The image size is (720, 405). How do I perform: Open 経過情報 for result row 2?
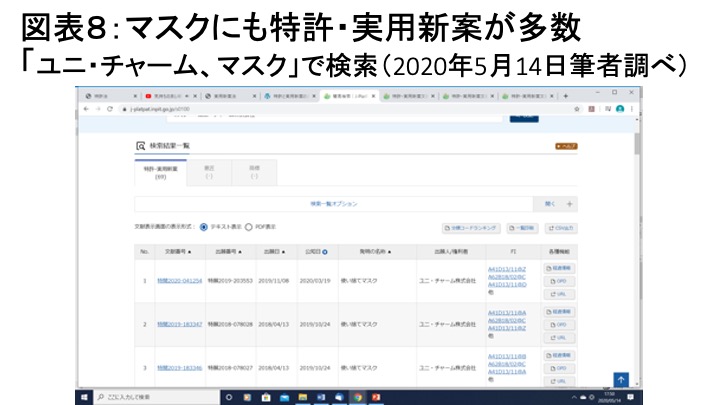(559, 312)
